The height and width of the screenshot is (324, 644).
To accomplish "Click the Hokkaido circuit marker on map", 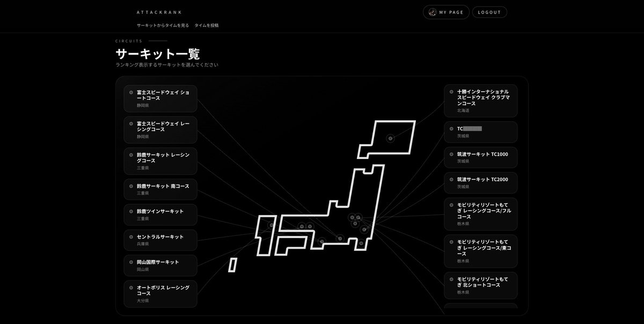I will pyautogui.click(x=390, y=139).
